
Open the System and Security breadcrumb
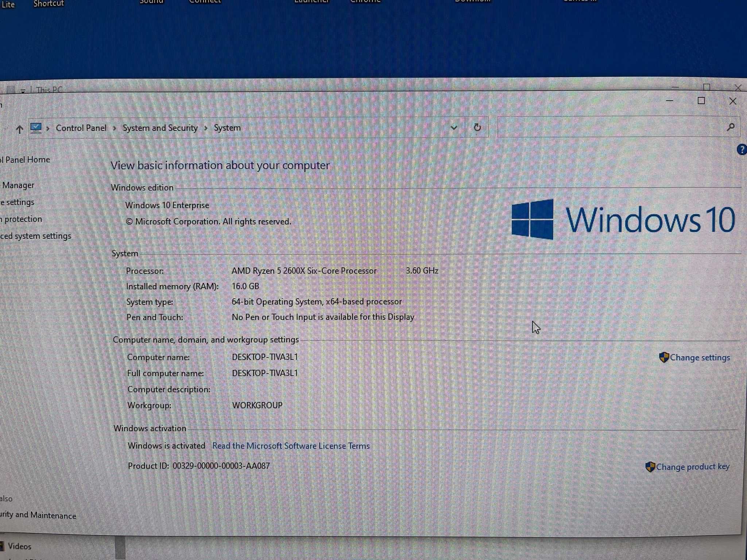(160, 128)
